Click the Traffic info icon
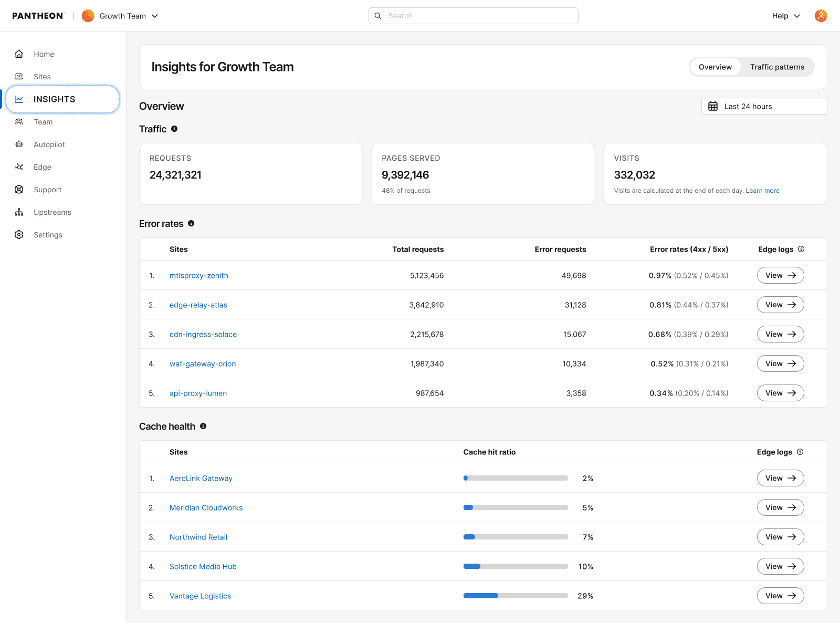Image resolution: width=840 pixels, height=623 pixels. point(174,129)
